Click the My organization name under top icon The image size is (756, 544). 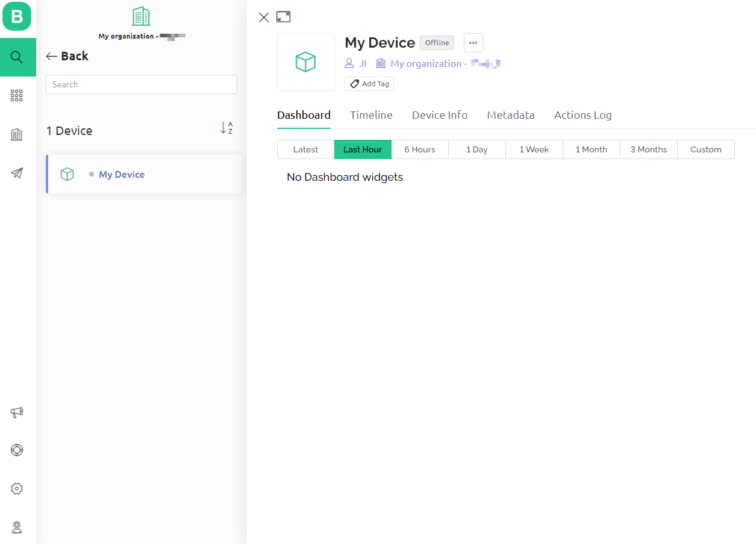[142, 36]
